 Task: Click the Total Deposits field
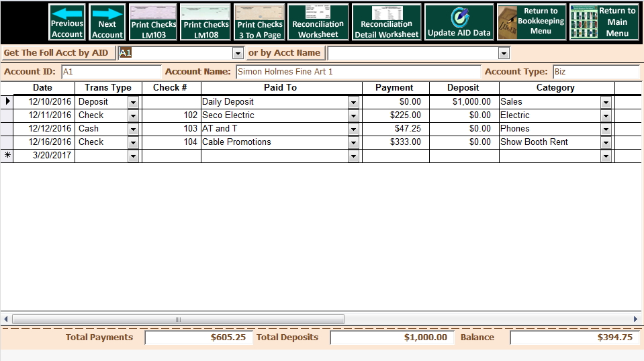pyautogui.click(x=392, y=338)
